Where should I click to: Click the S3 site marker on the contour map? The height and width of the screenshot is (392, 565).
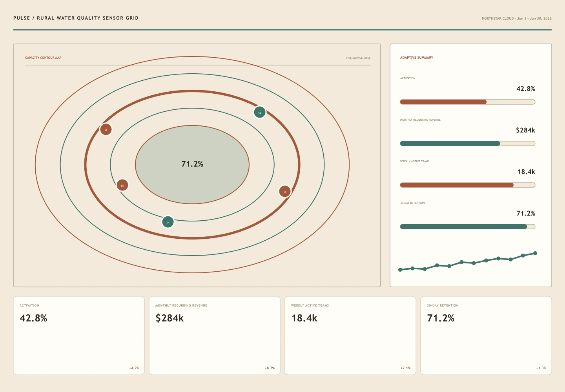pyautogui.click(x=285, y=191)
